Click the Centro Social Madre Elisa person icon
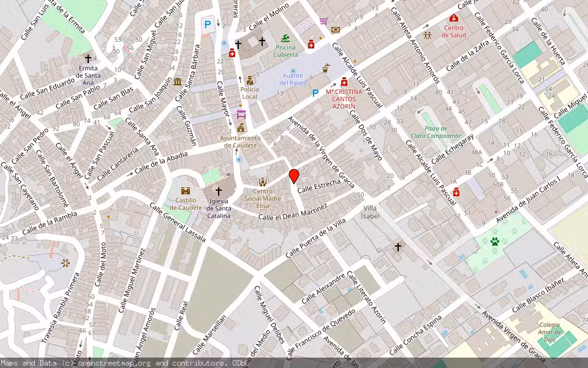 (x=262, y=182)
